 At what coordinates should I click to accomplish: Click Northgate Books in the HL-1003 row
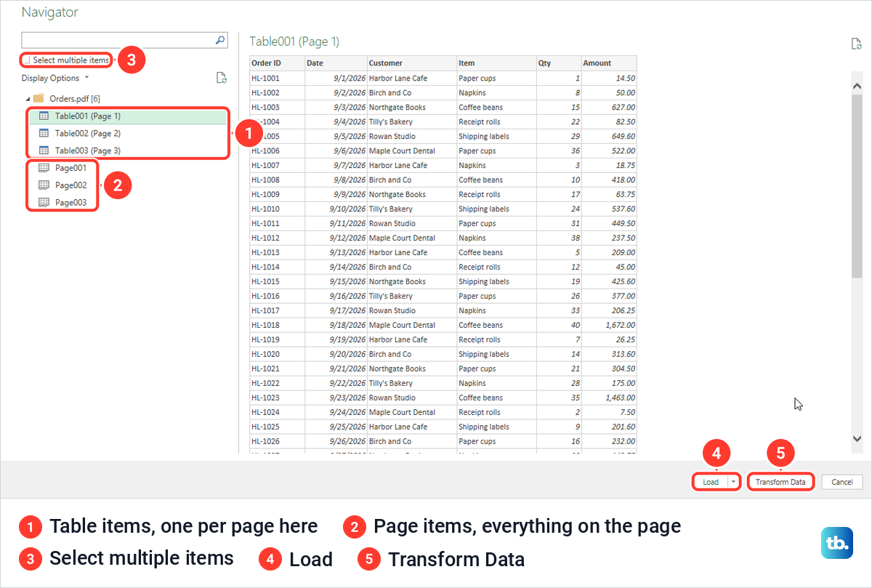(x=411, y=107)
